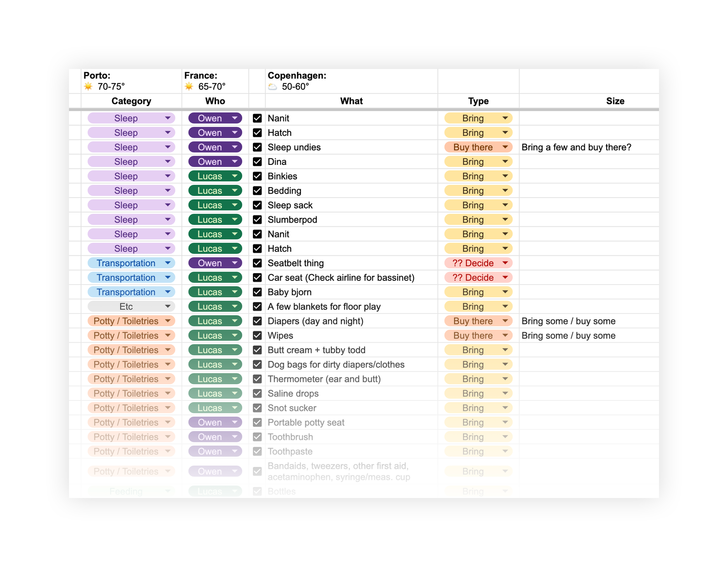This screenshot has width=728, height=567.
Task: Select empty Size cell in Dina row
Action: 589,162
